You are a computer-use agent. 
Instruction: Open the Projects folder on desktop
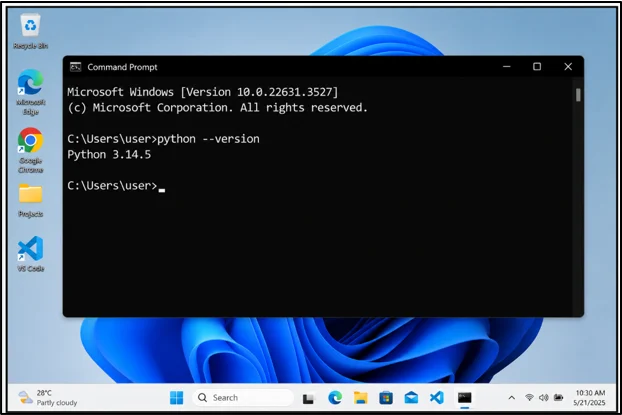click(31, 201)
